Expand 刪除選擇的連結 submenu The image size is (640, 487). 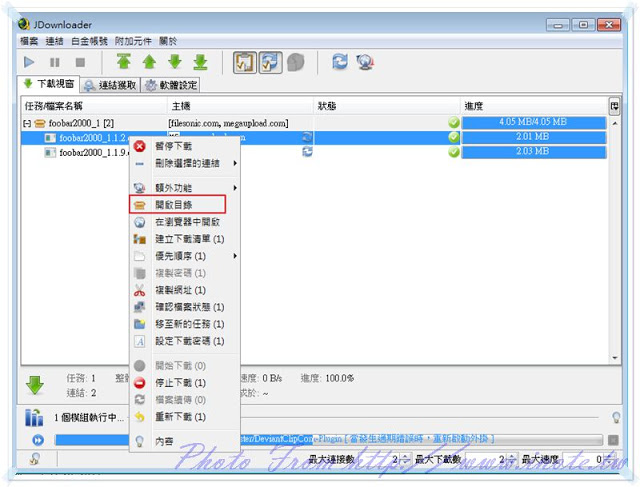184,163
